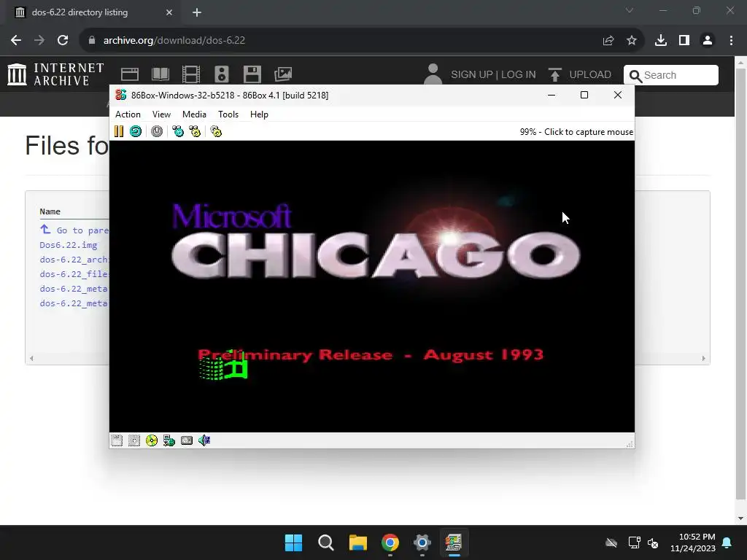Open the Help menu in 86Box

[x=259, y=114]
